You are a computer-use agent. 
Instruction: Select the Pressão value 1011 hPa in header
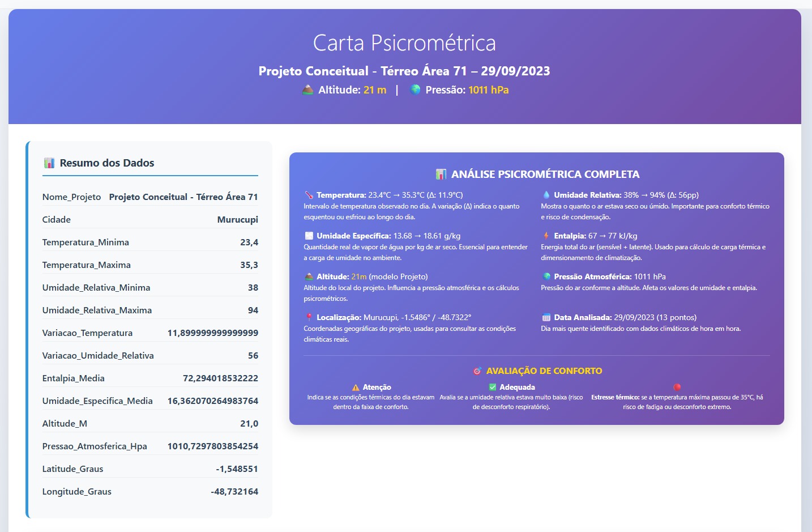pyautogui.click(x=488, y=90)
